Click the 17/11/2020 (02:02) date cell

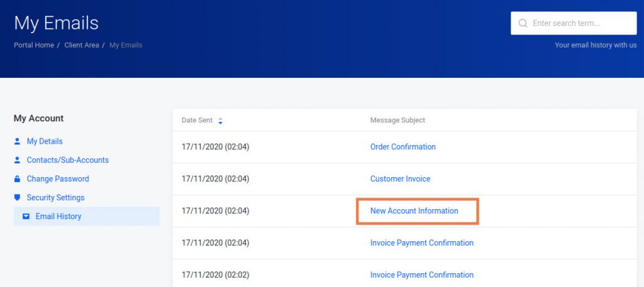point(216,274)
